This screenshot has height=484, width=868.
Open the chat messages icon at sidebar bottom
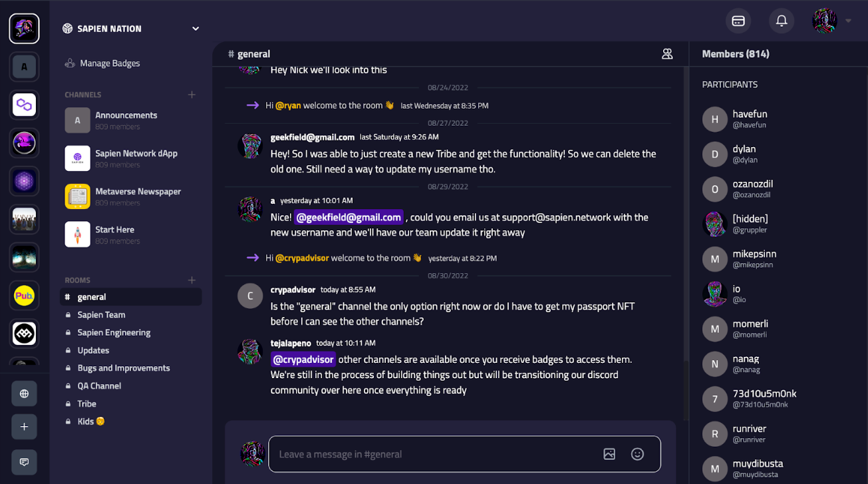point(24,462)
